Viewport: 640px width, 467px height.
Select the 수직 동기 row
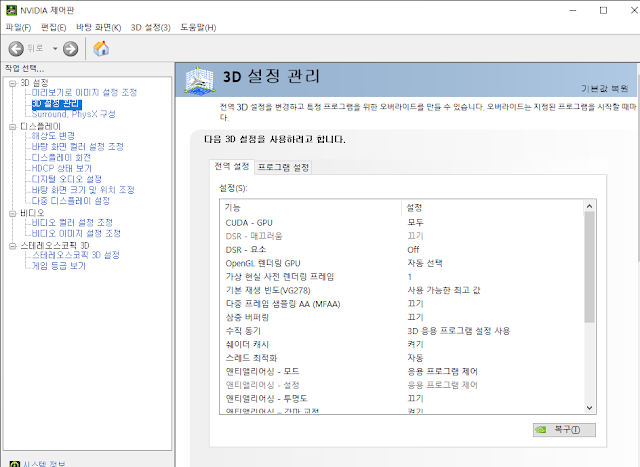[402, 331]
